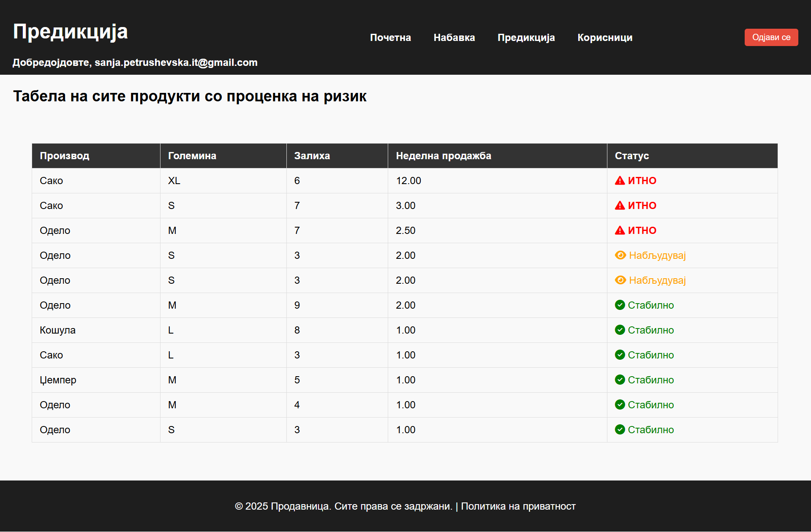This screenshot has width=811, height=532.
Task: Click the warning icon in Сако S row
Action: [x=620, y=206]
